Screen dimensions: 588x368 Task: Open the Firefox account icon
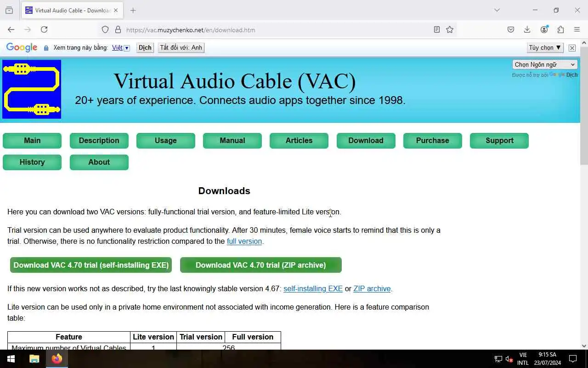[544, 29]
